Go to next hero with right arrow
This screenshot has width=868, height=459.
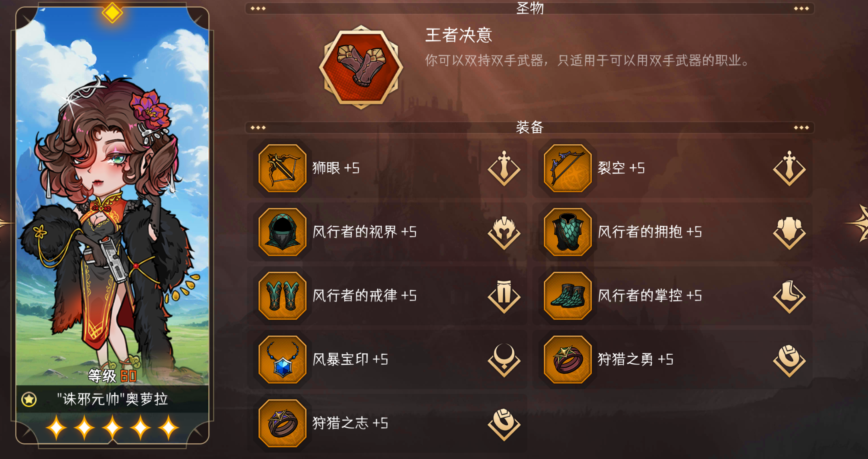click(x=859, y=223)
